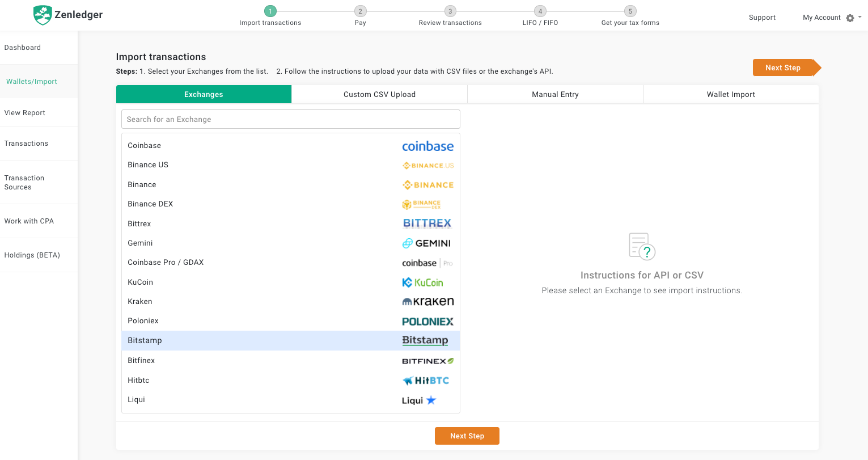Open Transaction Sources in the sidebar
The width and height of the screenshot is (868, 460).
(x=24, y=182)
